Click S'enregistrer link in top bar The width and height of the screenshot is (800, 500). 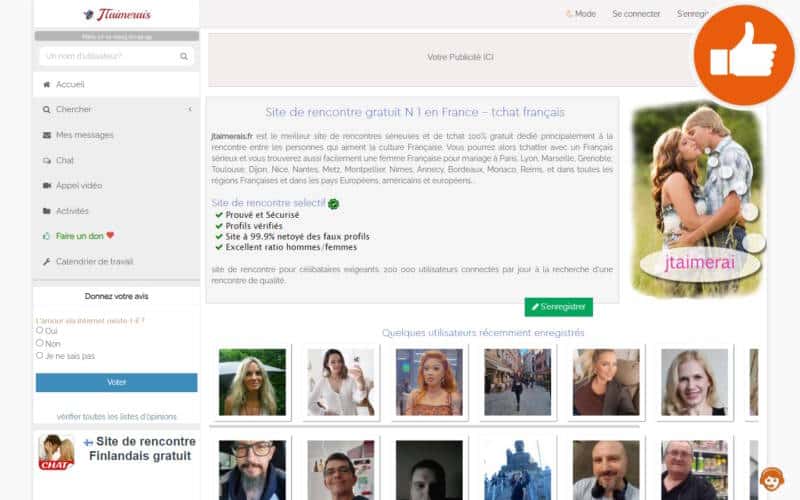[692, 14]
